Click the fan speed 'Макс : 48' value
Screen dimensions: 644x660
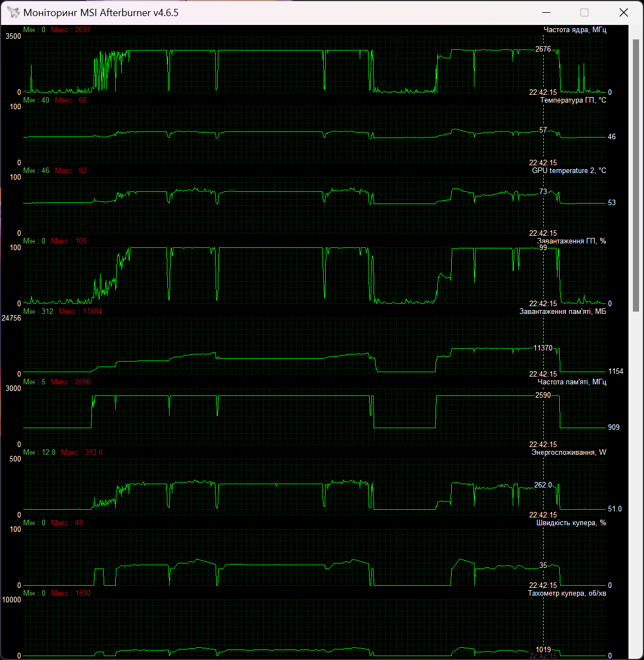[67, 523]
